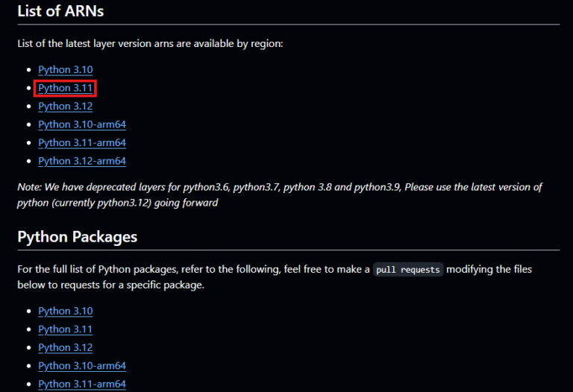This screenshot has height=392, width=573.
Task: Open Python 3.12 link under List of ARNs
Action: 66,107
